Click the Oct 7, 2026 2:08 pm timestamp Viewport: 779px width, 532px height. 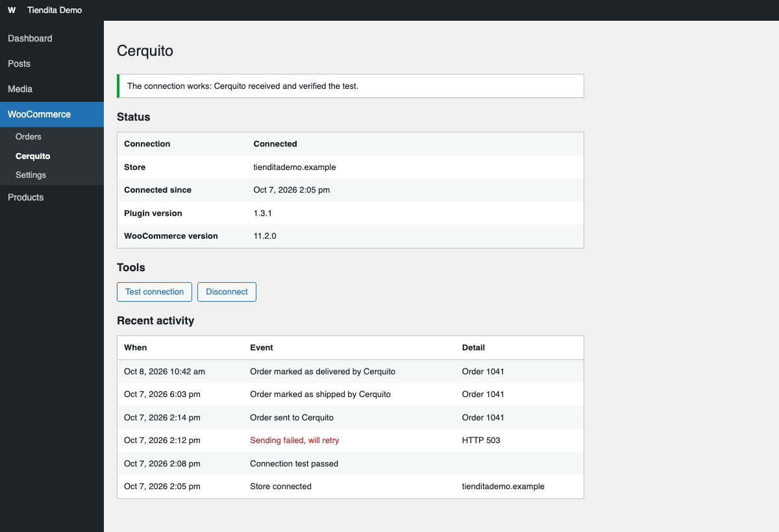pos(162,464)
